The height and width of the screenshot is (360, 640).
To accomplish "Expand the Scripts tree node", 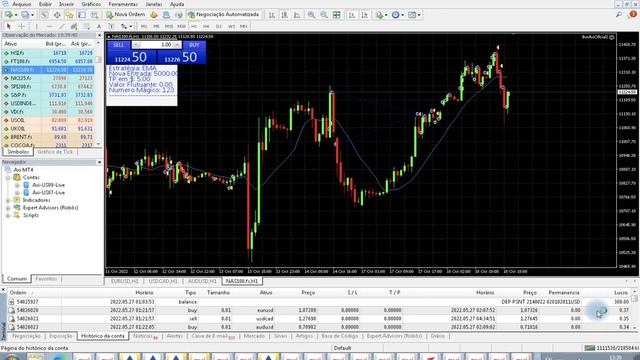I will click(8, 215).
